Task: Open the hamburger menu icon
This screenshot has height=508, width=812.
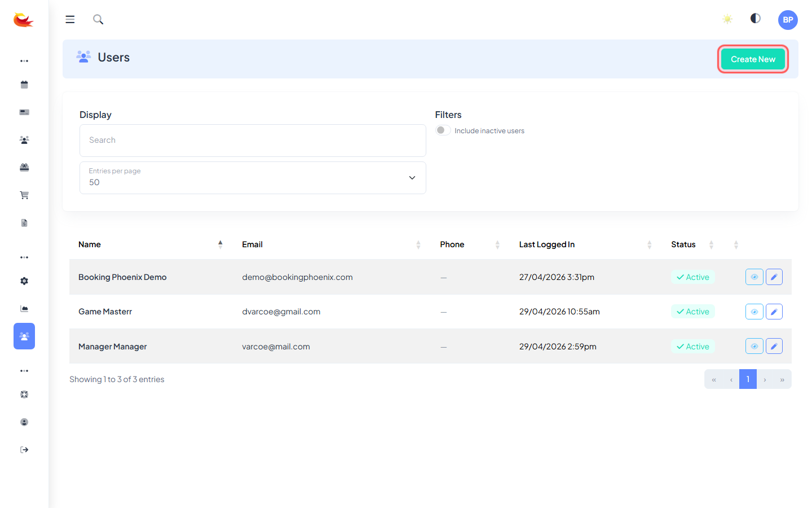Action: pyautogui.click(x=70, y=19)
